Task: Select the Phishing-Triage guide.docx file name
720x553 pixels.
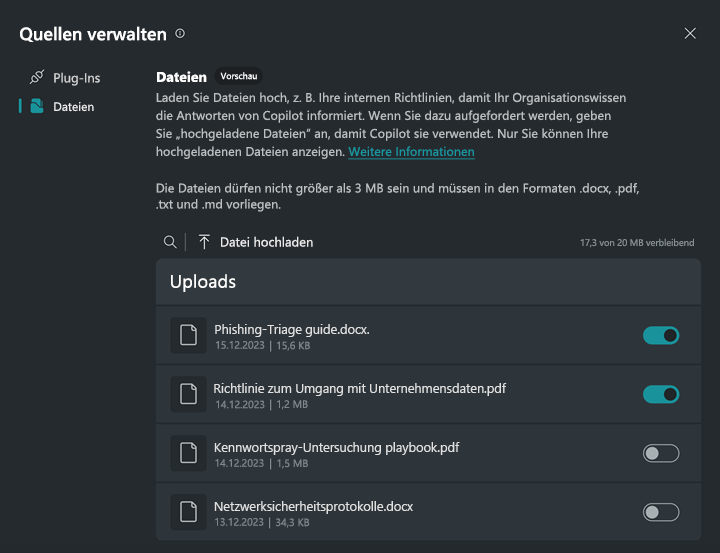Action: click(x=292, y=328)
